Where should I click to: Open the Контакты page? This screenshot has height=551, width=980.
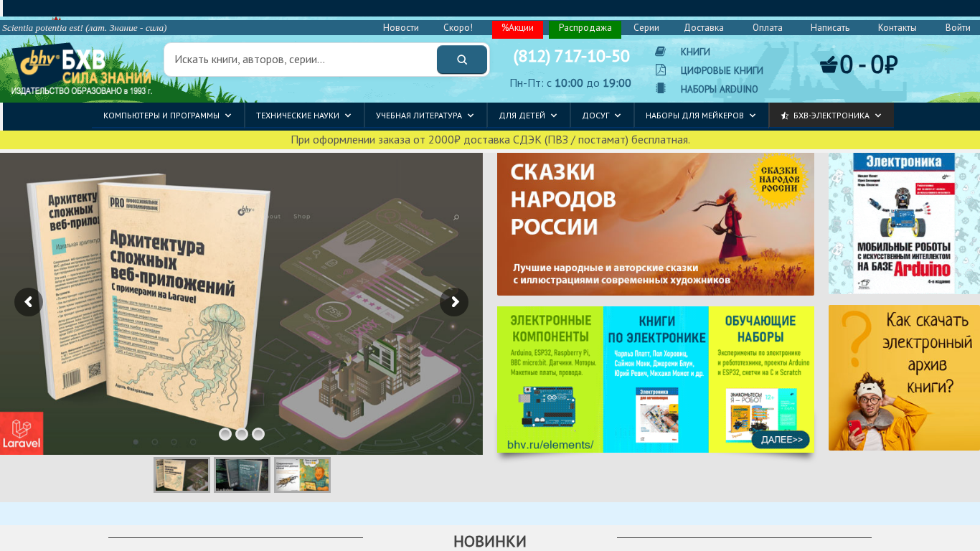pyautogui.click(x=897, y=28)
